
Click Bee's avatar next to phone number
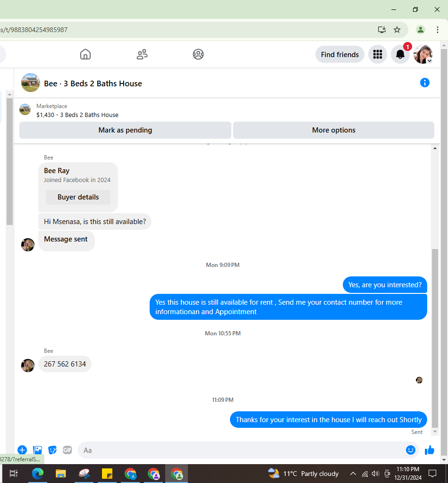pyautogui.click(x=28, y=366)
